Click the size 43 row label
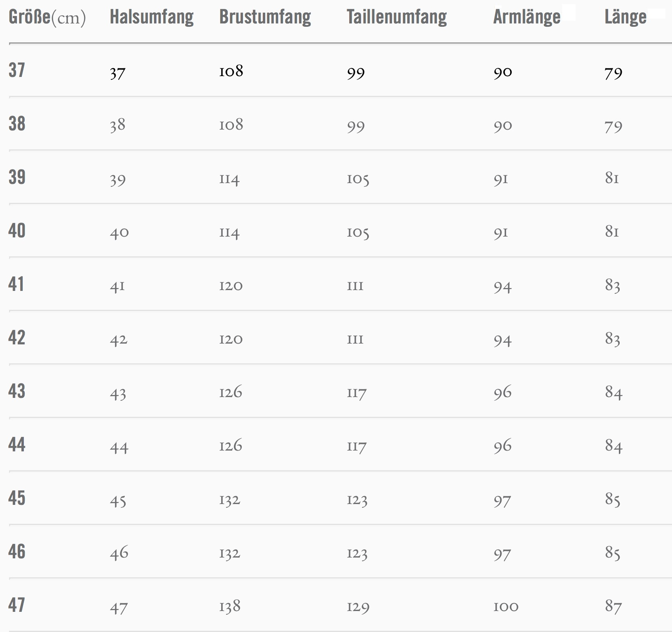This screenshot has width=672, height=632. click(17, 391)
